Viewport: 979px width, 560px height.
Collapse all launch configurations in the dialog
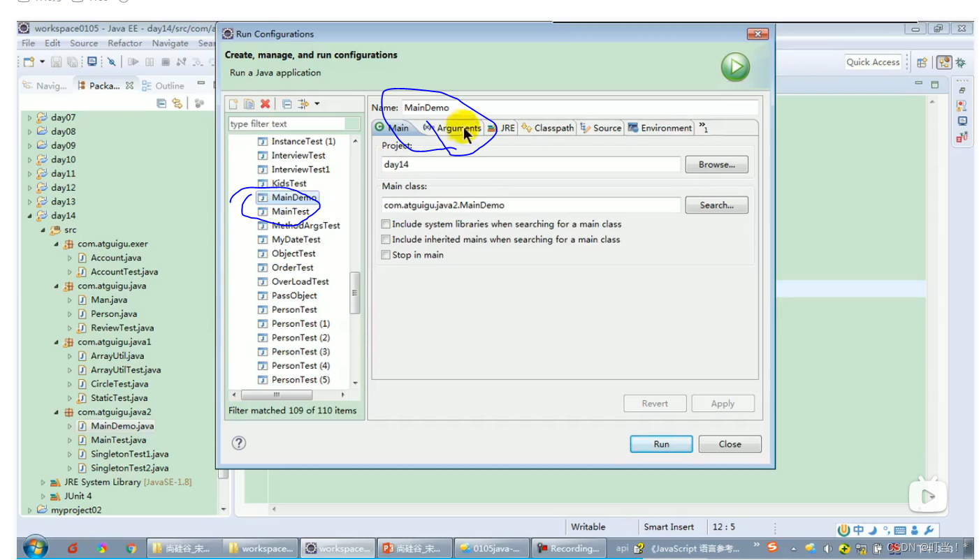[x=287, y=104]
